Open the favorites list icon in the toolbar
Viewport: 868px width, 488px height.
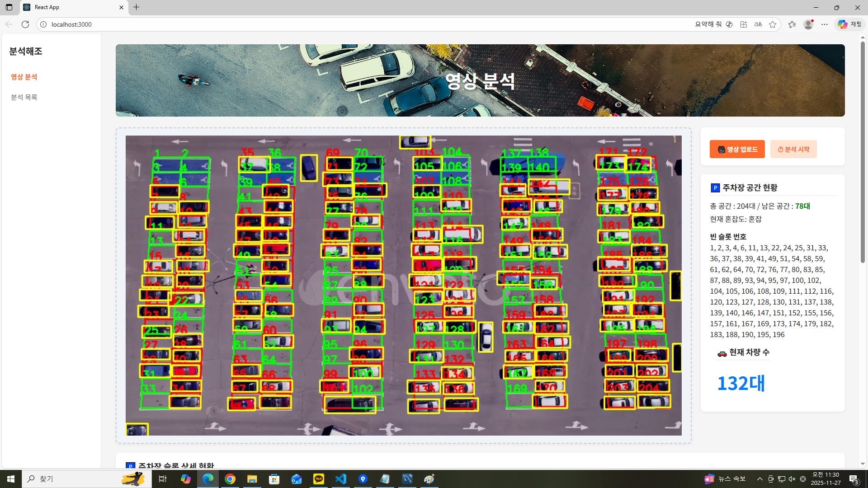792,24
